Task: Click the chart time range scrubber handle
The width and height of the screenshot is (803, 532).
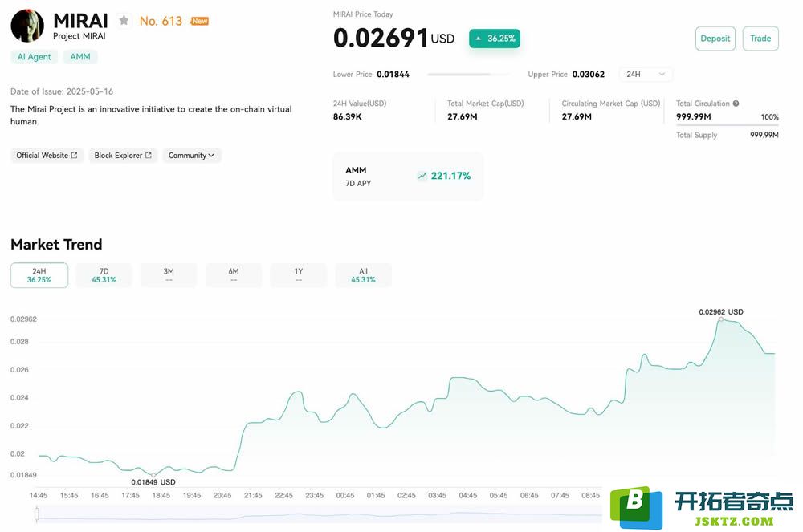Action: click(x=37, y=514)
